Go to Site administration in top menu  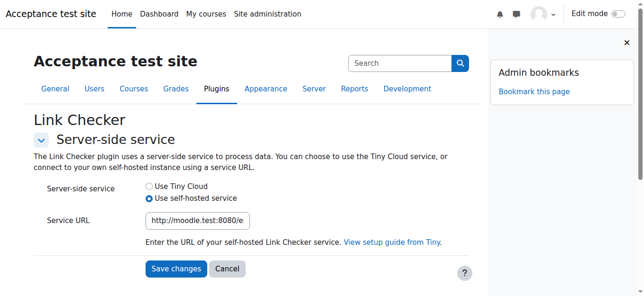(267, 14)
